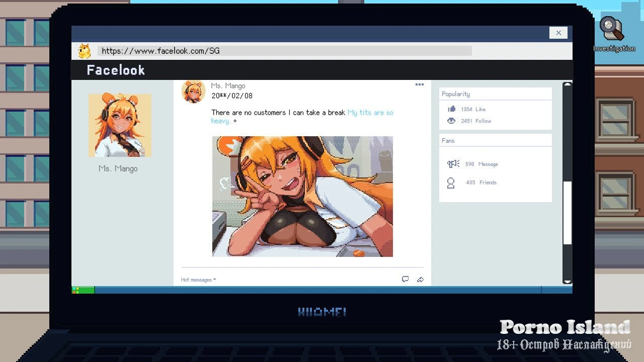The height and width of the screenshot is (362, 644).
Task: Click the scrollbar up arrow
Action: pyautogui.click(x=567, y=85)
